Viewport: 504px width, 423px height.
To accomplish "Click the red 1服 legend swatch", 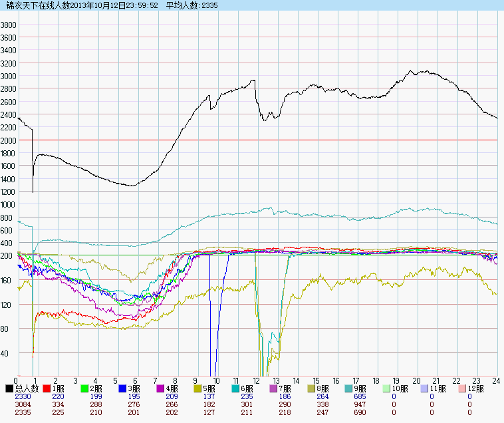I will pyautogui.click(x=47, y=388).
